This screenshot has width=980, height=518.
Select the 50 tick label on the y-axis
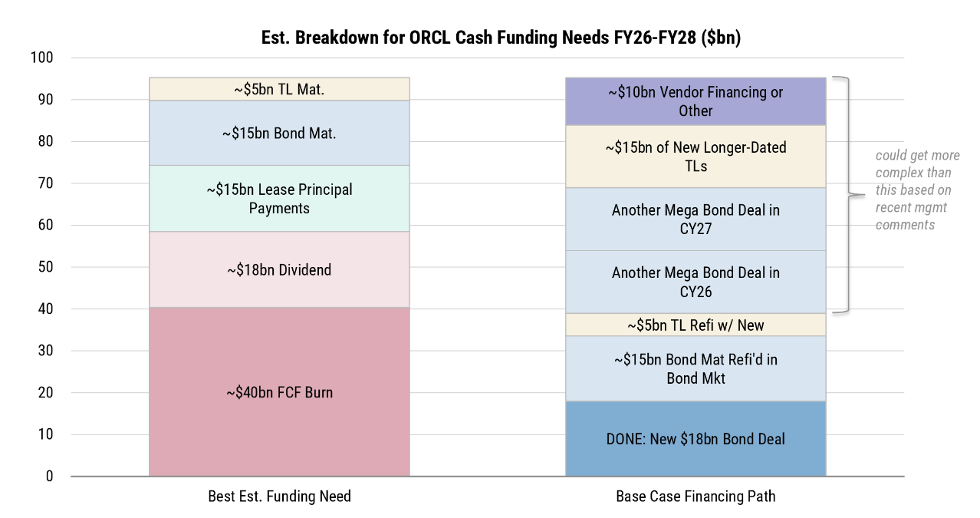pos(46,267)
